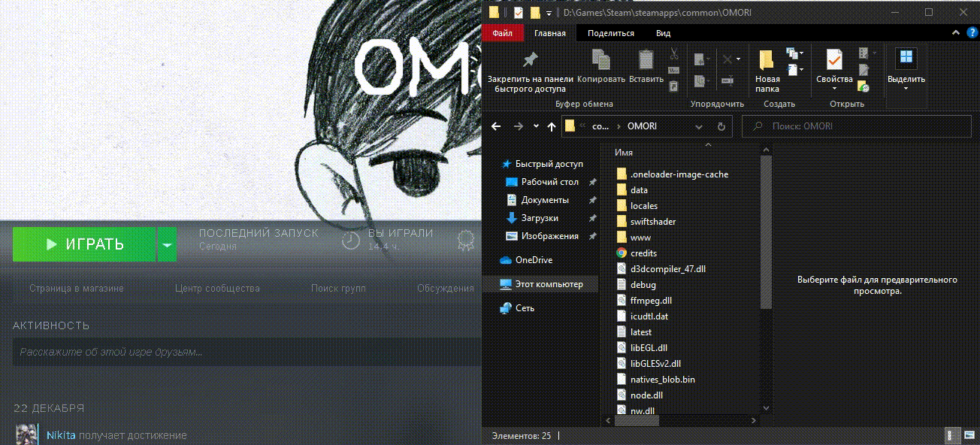Image resolution: width=980 pixels, height=445 pixels.
Task: Select Рабочий стол in navigation pane
Action: point(549,182)
